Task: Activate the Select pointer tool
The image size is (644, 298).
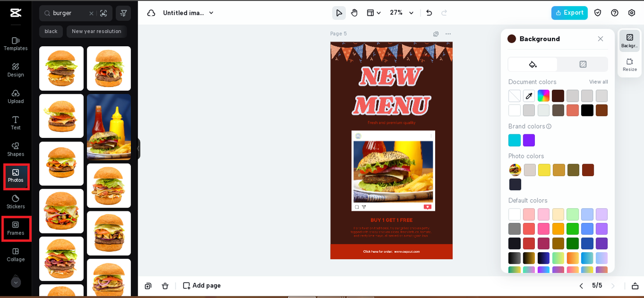Action: (x=339, y=13)
